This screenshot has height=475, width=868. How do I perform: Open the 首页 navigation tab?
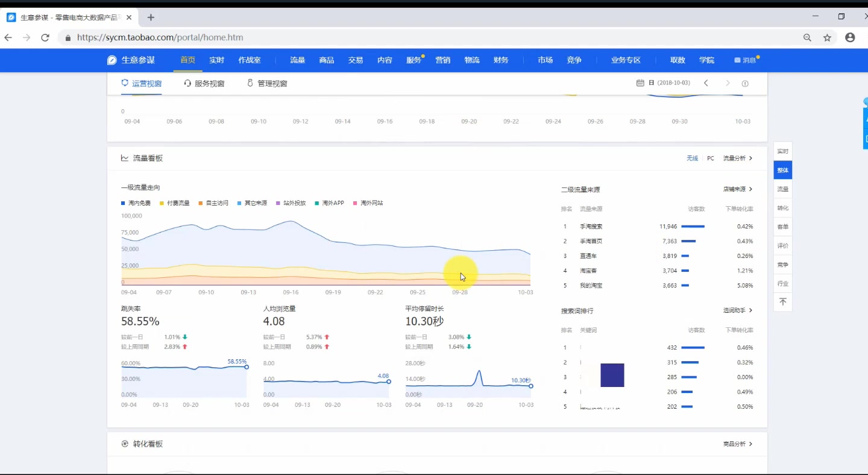(188, 60)
